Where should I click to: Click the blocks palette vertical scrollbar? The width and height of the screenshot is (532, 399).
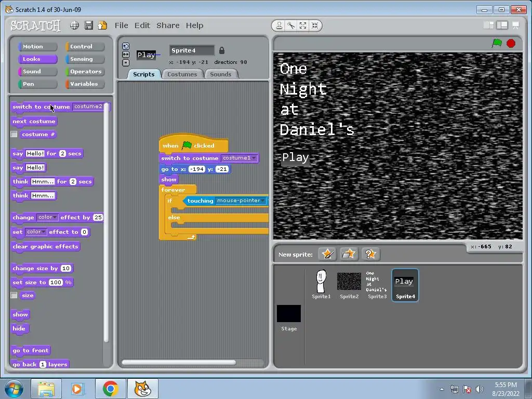106,222
